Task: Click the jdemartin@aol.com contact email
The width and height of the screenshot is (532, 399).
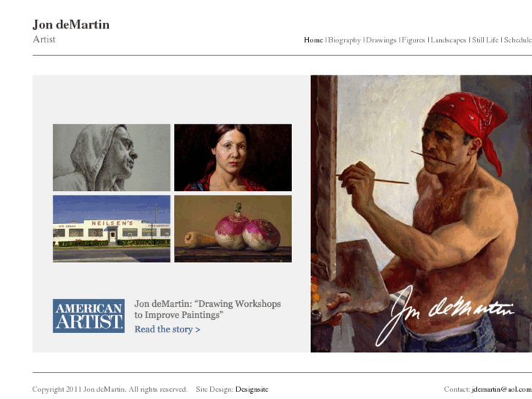Action: click(501, 389)
